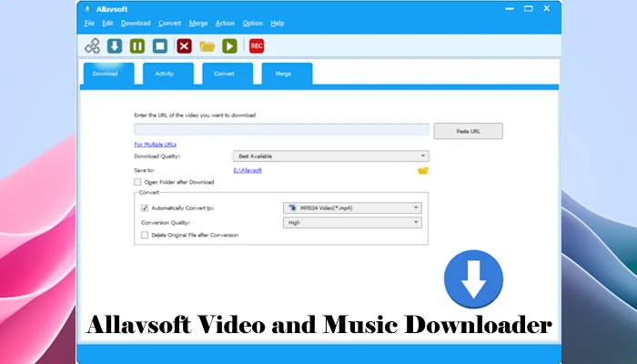Open the File menu

tap(89, 23)
